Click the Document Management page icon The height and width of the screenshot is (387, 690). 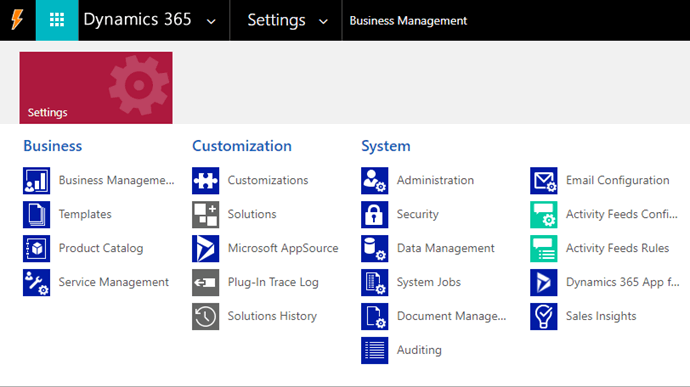pyautogui.click(x=374, y=316)
